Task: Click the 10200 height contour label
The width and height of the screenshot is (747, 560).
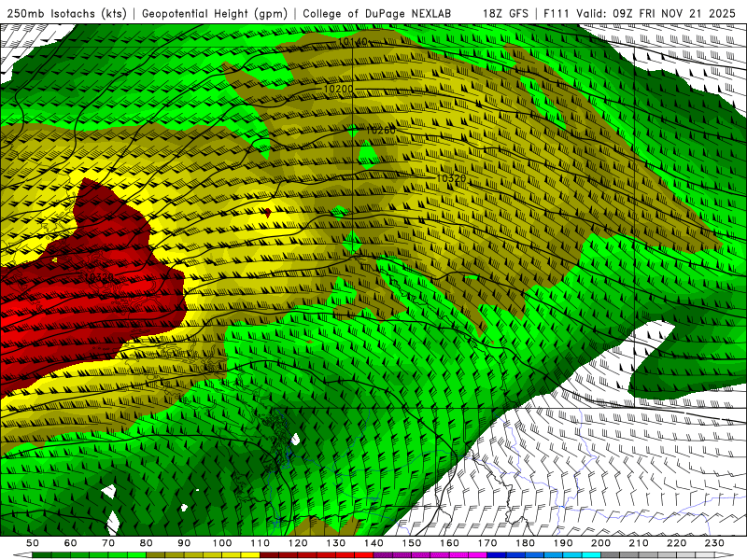Action: tap(338, 89)
